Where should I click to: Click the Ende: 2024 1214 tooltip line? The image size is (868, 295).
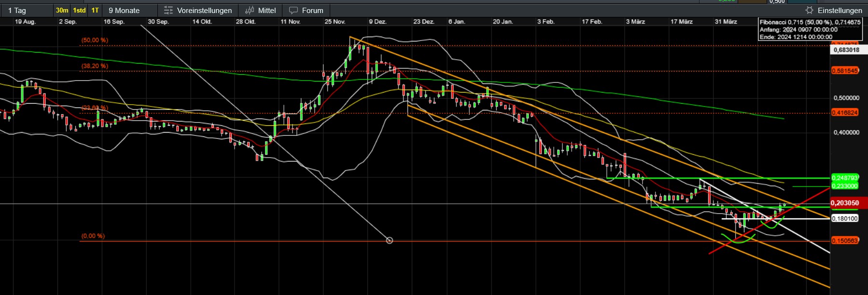(796, 37)
